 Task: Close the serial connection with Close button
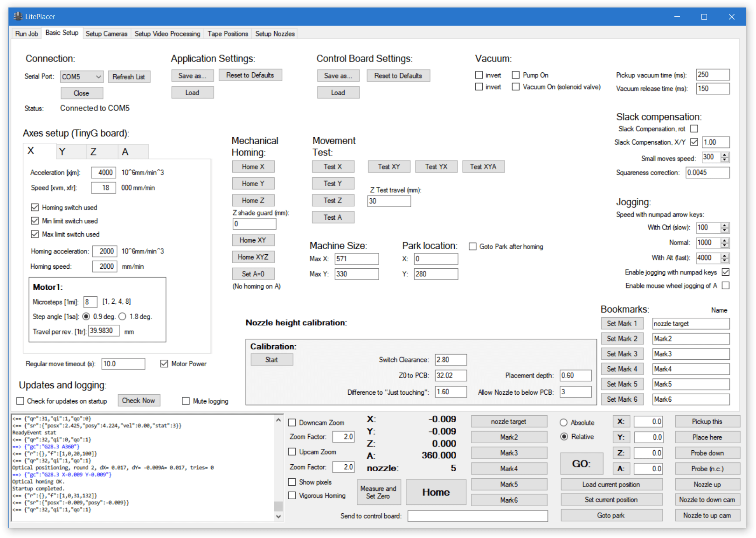(x=82, y=93)
